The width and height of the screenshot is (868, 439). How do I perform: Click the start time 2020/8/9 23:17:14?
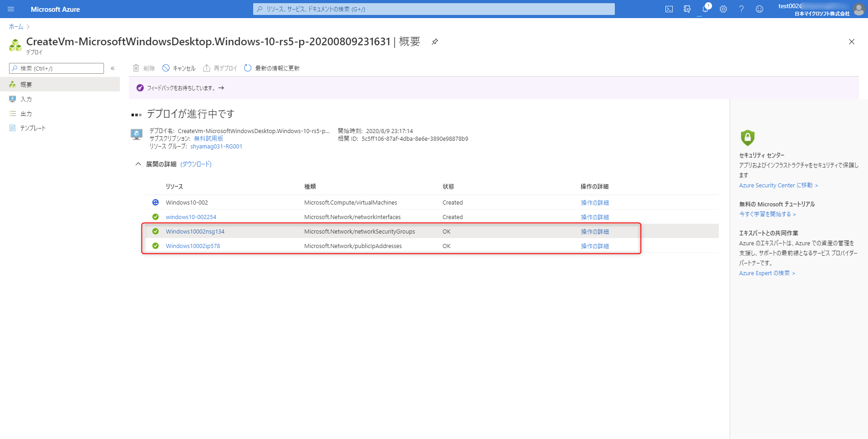pyautogui.click(x=389, y=131)
